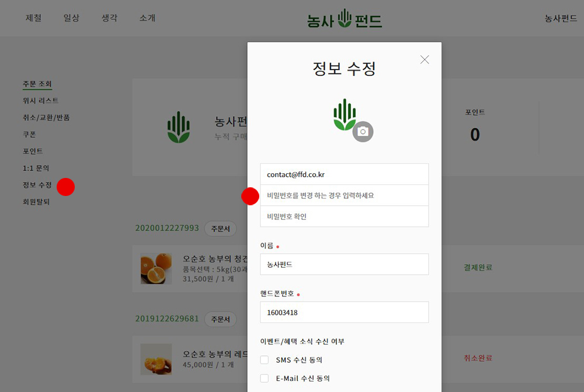The image size is (584, 392).
Task: Open the 소개 menu
Action: coord(148,18)
